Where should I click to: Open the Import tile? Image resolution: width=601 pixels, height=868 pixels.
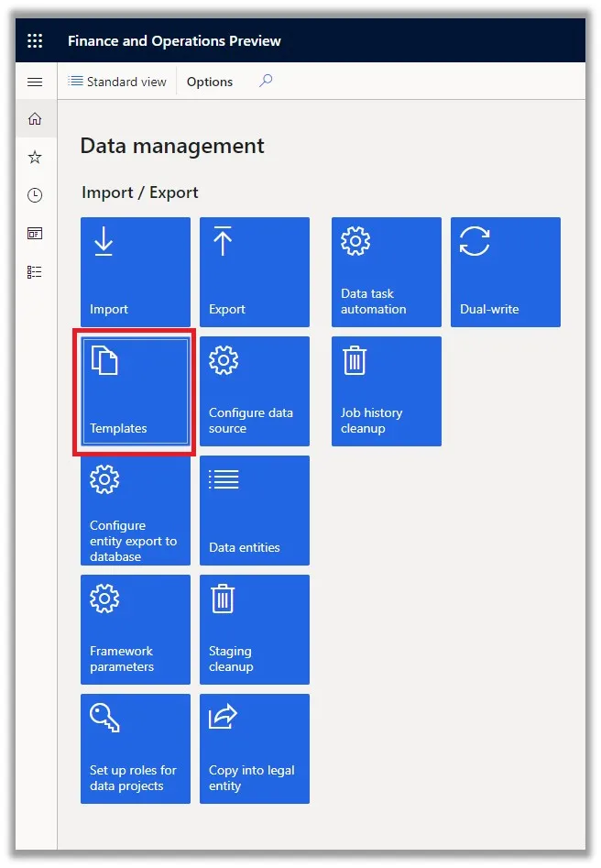[x=136, y=272]
